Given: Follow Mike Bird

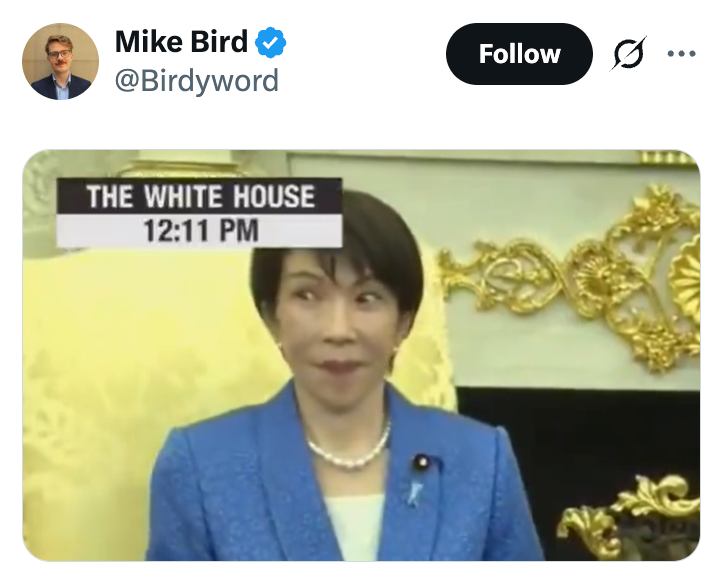Looking at the screenshot, I should coord(519,54).
